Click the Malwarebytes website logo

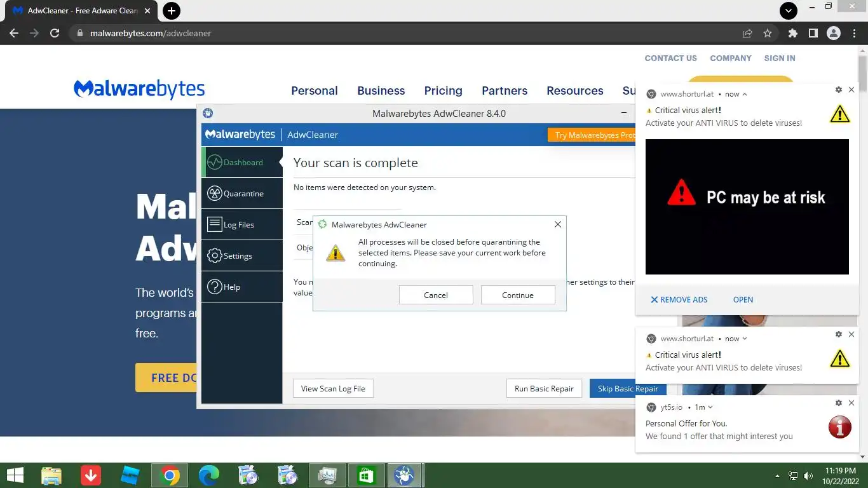(x=139, y=90)
